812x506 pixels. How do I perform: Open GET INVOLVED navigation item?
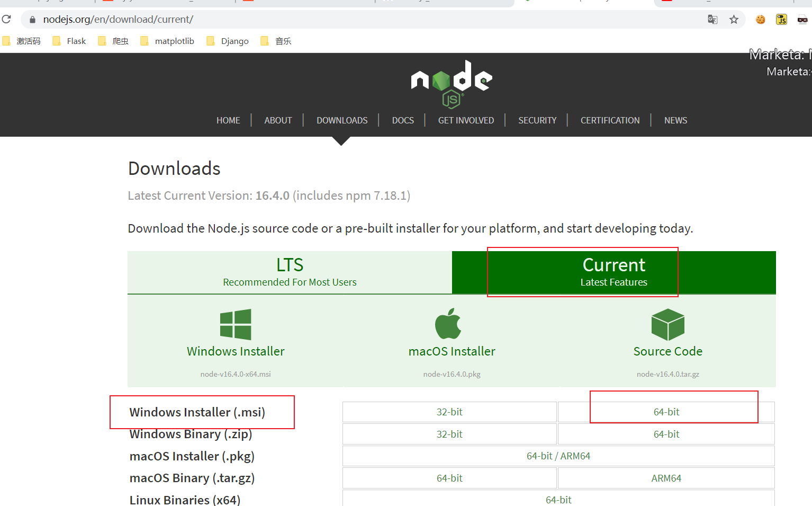tap(466, 120)
